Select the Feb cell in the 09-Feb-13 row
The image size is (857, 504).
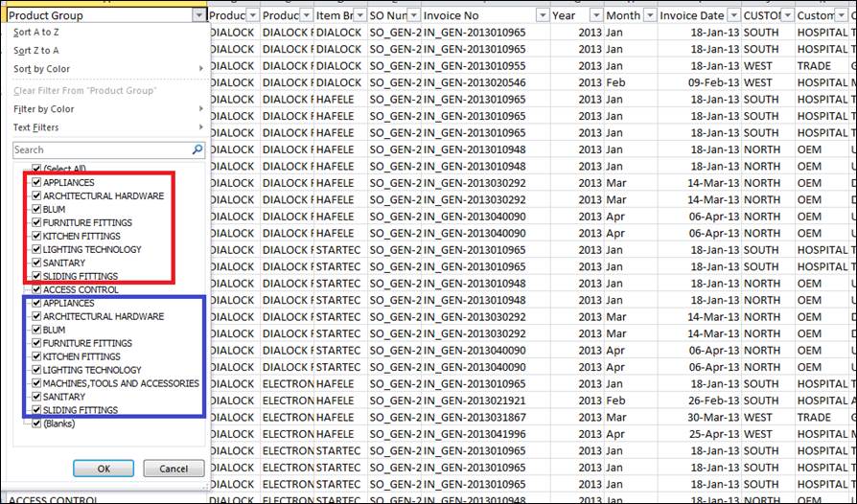(631, 82)
